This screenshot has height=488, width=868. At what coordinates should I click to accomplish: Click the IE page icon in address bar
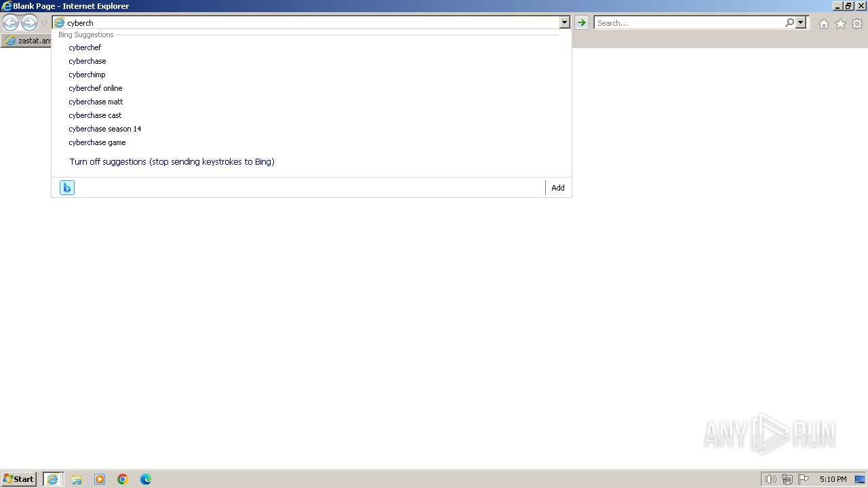pos(60,22)
